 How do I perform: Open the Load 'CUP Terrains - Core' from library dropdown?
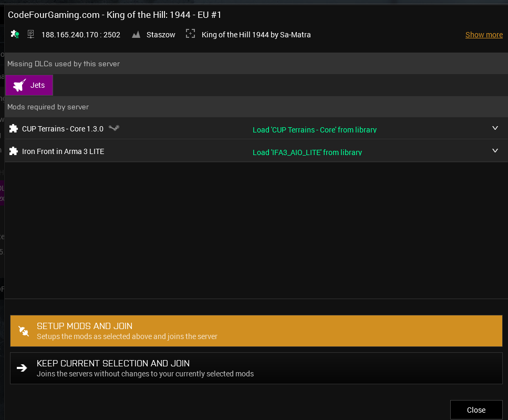point(315,130)
